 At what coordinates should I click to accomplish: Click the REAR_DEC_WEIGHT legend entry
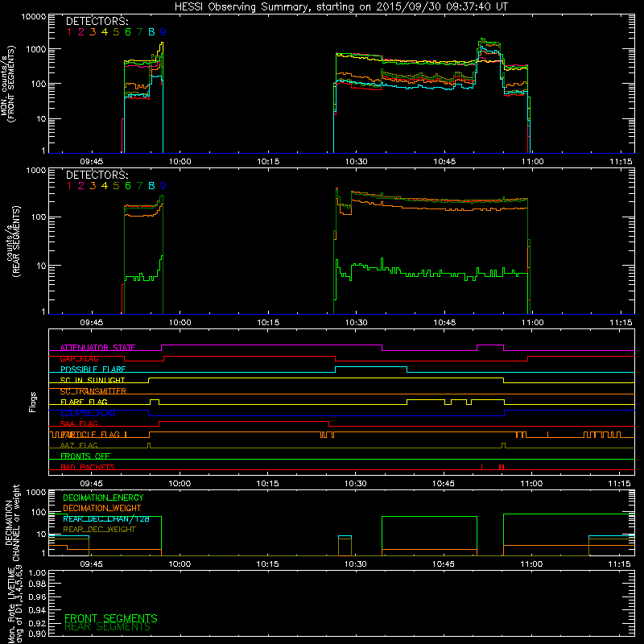coord(99,530)
